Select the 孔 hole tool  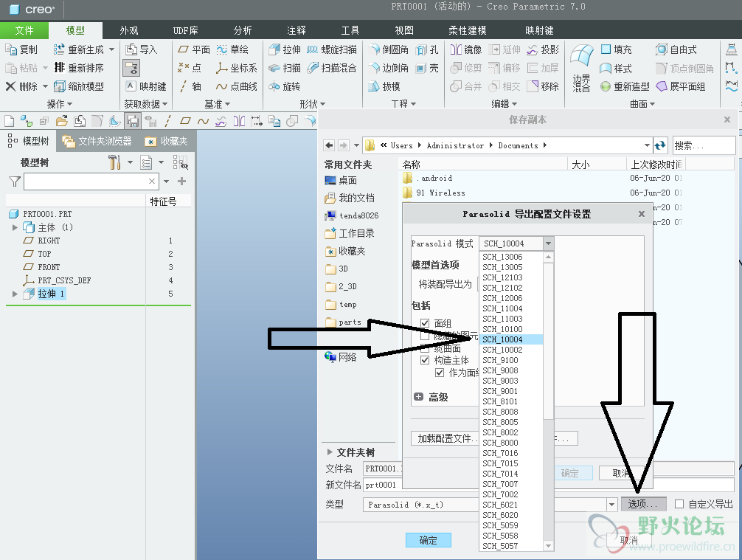tap(427, 49)
